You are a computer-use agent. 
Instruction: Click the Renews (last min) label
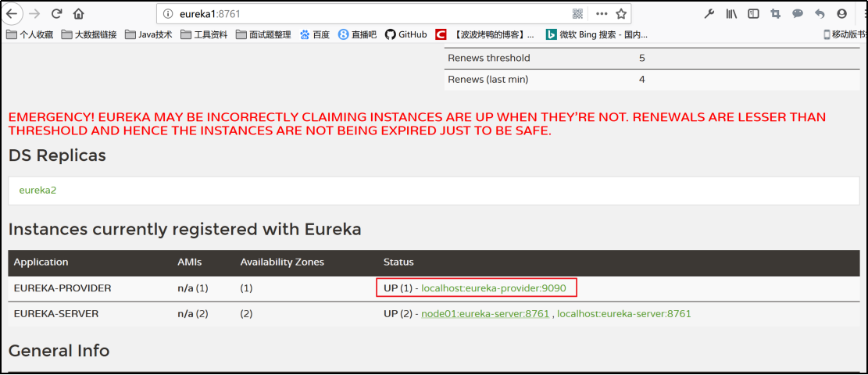(488, 79)
